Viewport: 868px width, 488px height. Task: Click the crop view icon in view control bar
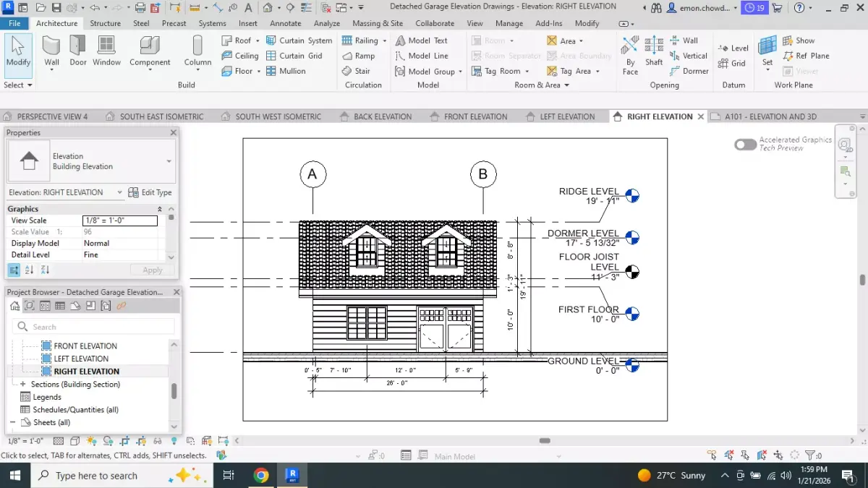[x=124, y=441]
